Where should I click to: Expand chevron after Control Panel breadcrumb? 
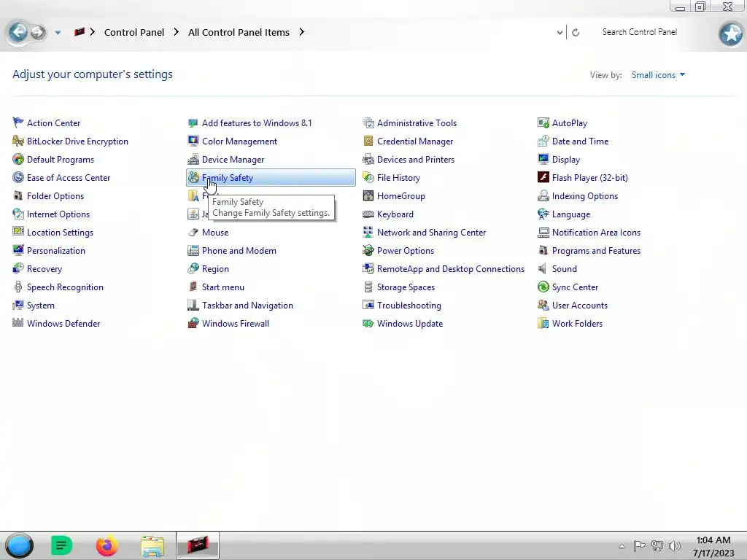tap(177, 32)
